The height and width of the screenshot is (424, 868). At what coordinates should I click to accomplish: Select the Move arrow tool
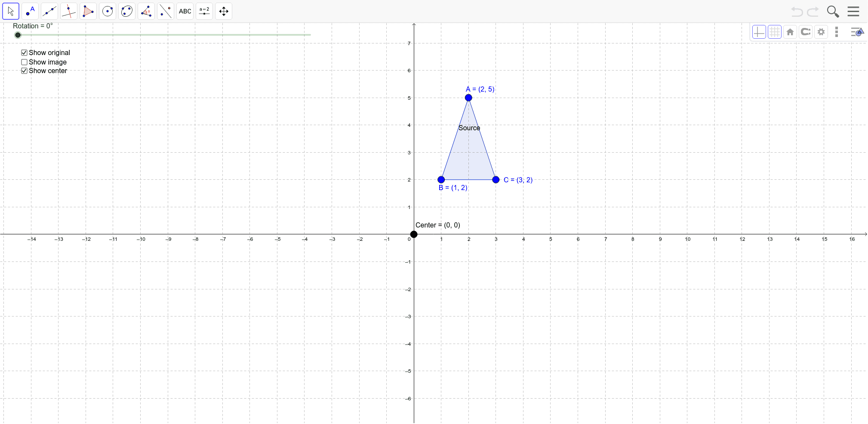coord(11,11)
